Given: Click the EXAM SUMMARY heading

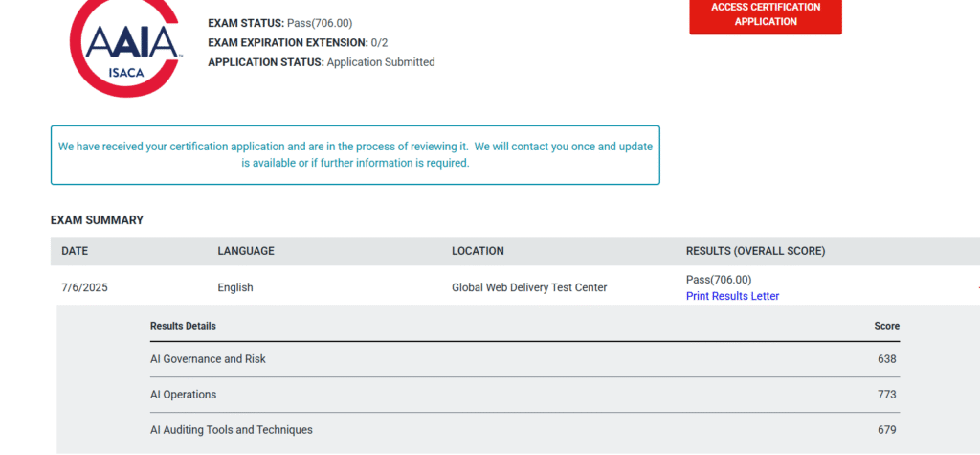Looking at the screenshot, I should 97,220.
